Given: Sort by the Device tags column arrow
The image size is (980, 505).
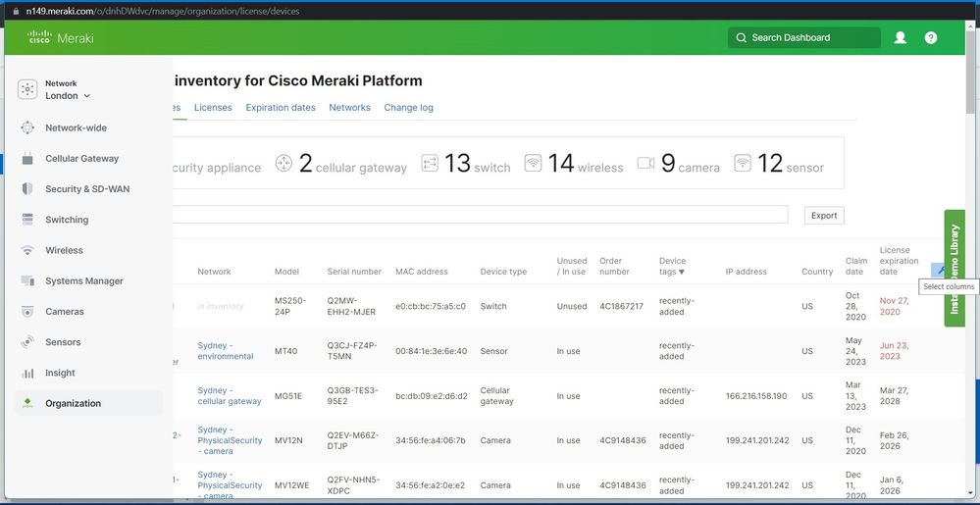Looking at the screenshot, I should click(x=682, y=272).
